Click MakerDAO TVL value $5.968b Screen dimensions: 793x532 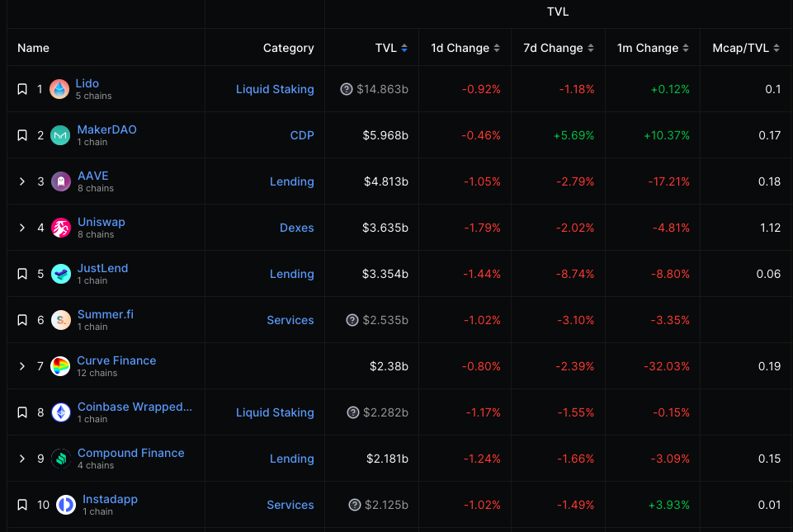(385, 135)
